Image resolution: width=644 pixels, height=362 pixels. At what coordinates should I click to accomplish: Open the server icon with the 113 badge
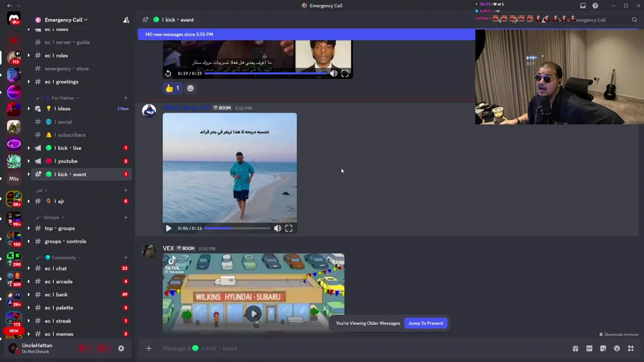pyautogui.click(x=14, y=58)
